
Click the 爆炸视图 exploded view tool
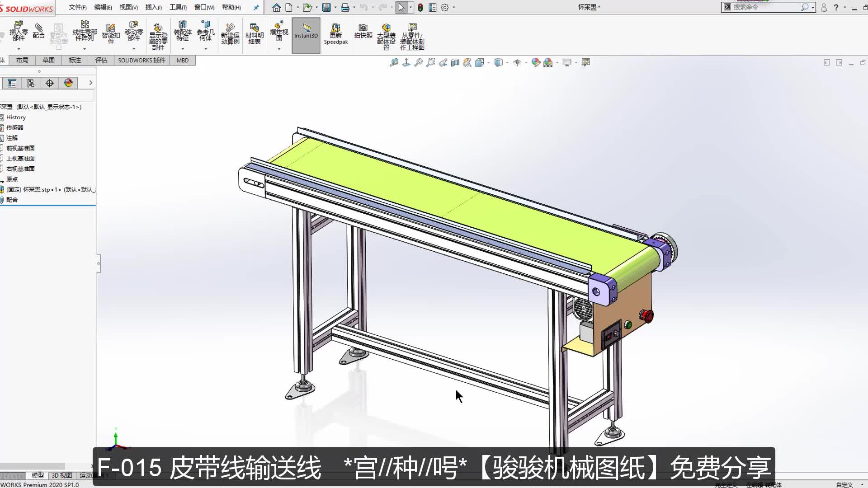[279, 31]
